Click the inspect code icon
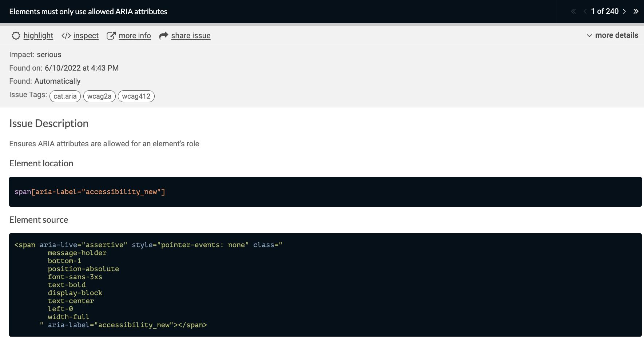 (x=66, y=35)
